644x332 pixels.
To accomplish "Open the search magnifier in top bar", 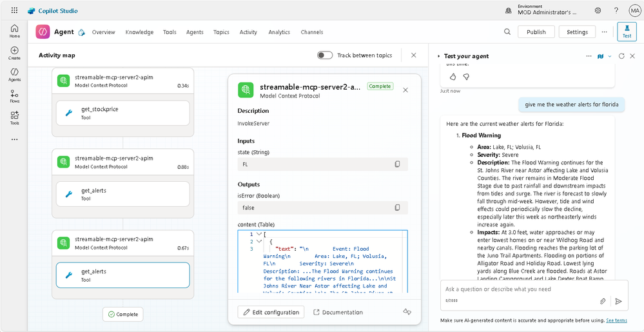I will (507, 32).
